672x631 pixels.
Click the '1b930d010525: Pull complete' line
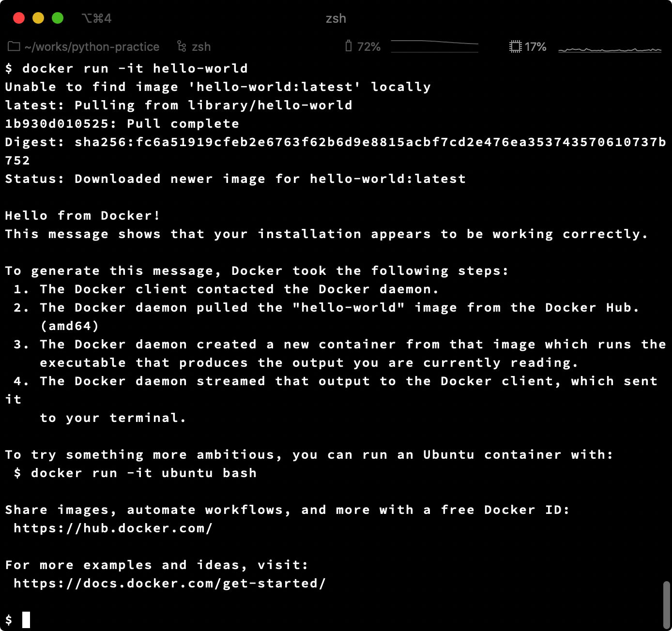point(122,123)
